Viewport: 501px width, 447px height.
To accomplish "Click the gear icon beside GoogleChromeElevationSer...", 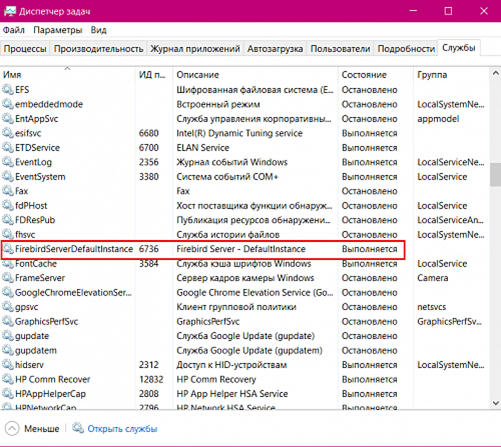I will [x=7, y=292].
